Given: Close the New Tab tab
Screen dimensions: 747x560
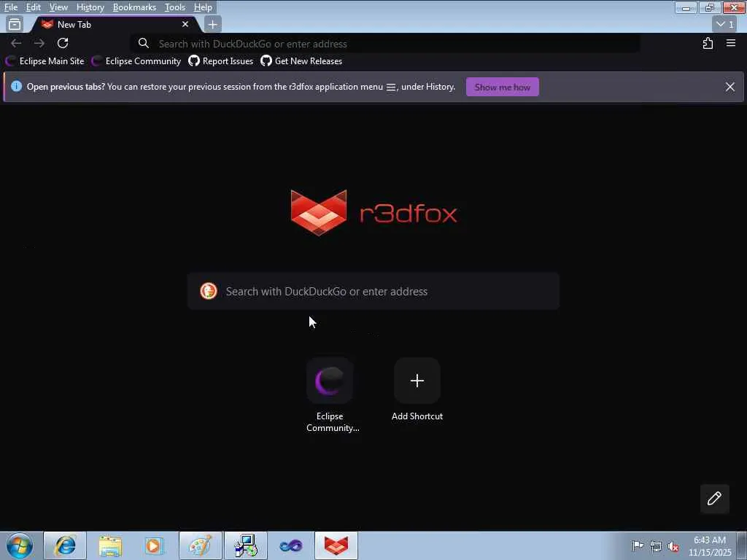Looking at the screenshot, I should click(x=185, y=24).
